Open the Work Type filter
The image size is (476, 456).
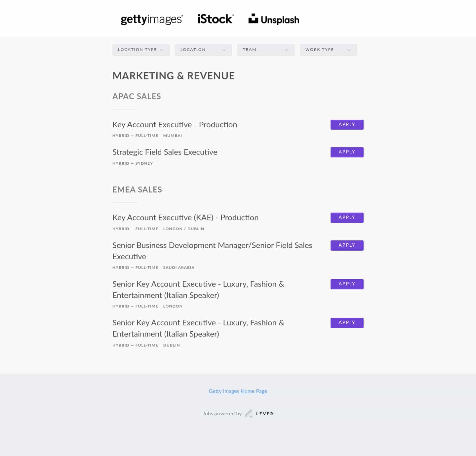[x=328, y=50]
